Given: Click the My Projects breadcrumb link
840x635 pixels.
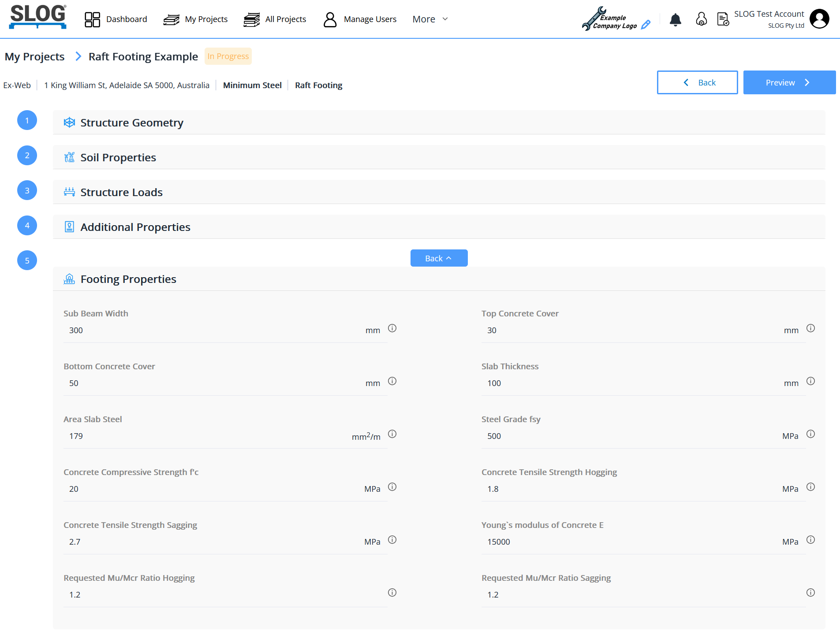Looking at the screenshot, I should [x=34, y=56].
